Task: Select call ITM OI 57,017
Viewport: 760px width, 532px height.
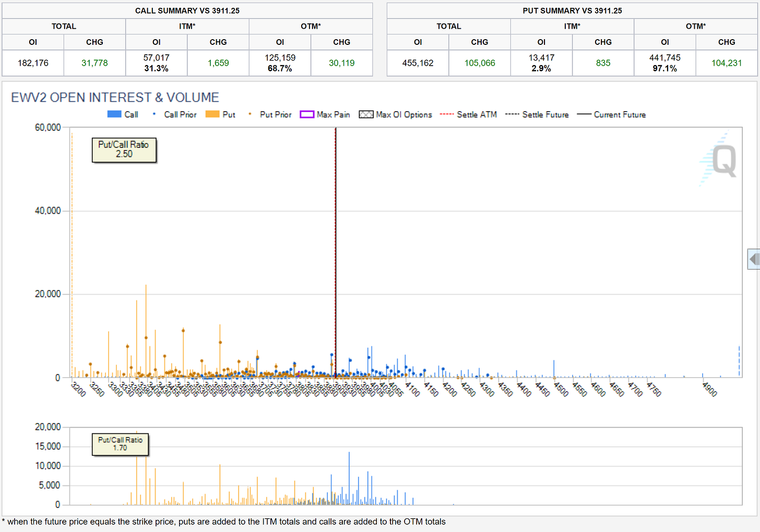Action: click(157, 58)
